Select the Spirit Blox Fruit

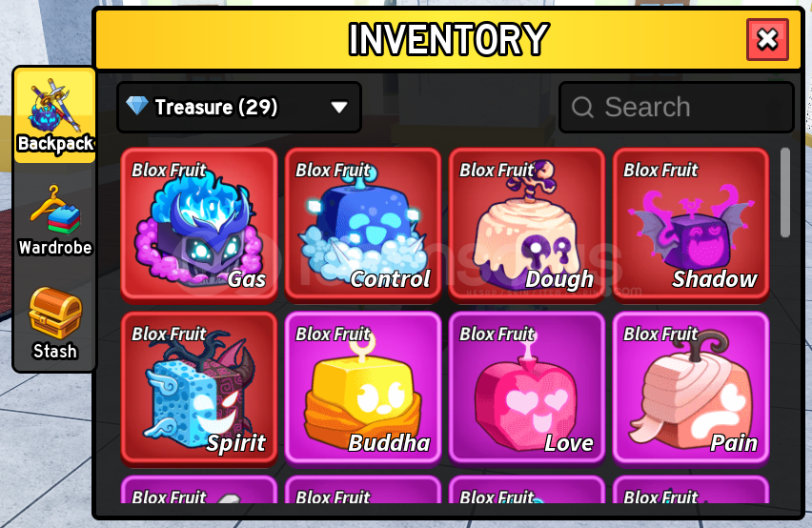point(199,388)
